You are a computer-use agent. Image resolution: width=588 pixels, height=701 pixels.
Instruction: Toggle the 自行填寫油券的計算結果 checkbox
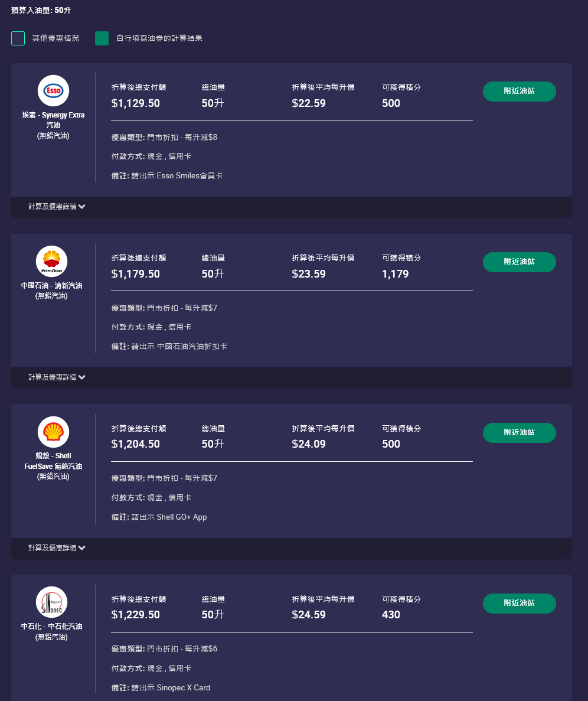[x=102, y=38]
